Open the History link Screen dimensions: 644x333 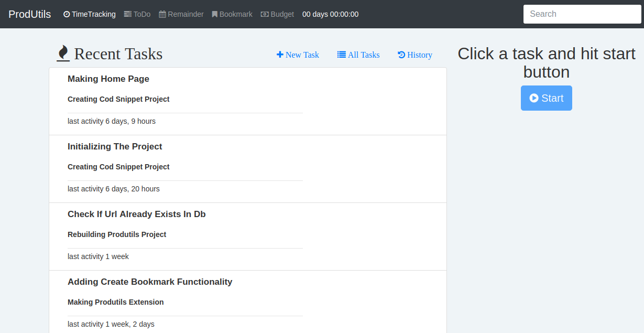(x=415, y=55)
